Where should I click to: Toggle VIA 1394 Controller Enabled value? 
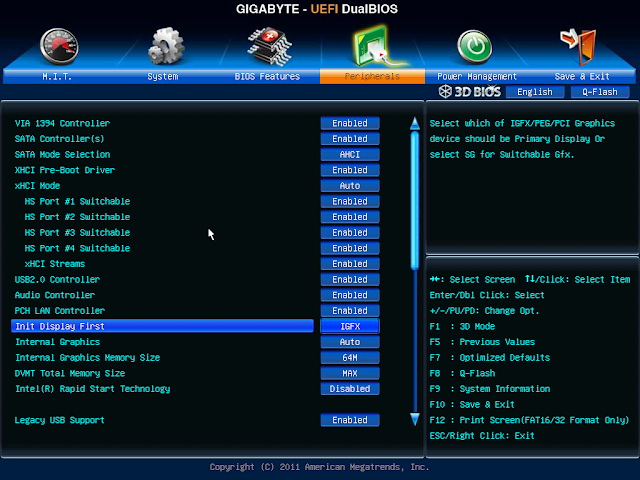[350, 123]
